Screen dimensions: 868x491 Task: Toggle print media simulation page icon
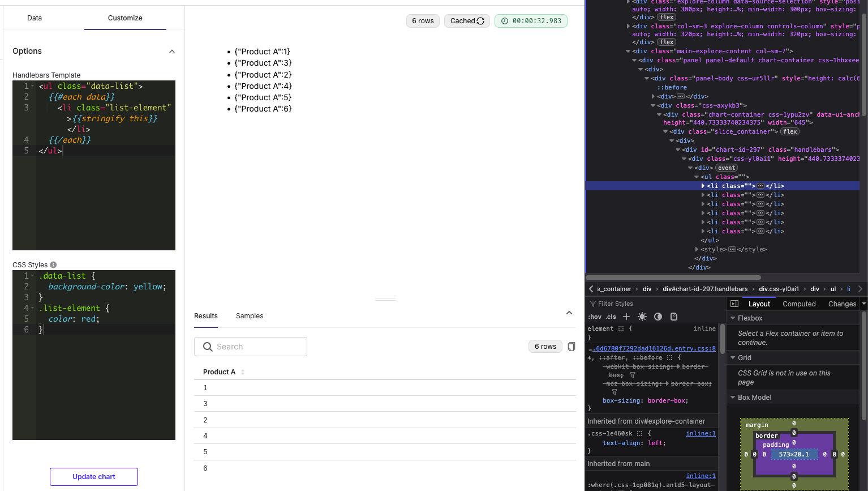coord(674,317)
